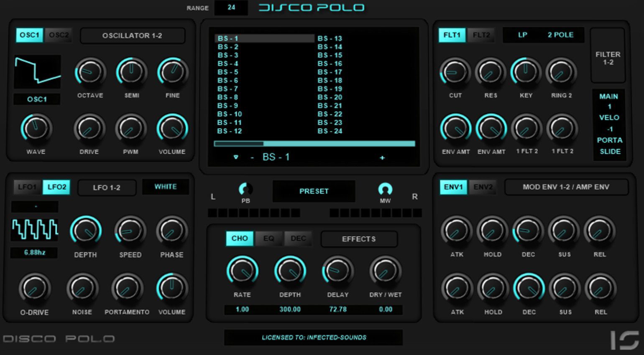
Task: Open the DEC effect tab
Action: pyautogui.click(x=298, y=238)
